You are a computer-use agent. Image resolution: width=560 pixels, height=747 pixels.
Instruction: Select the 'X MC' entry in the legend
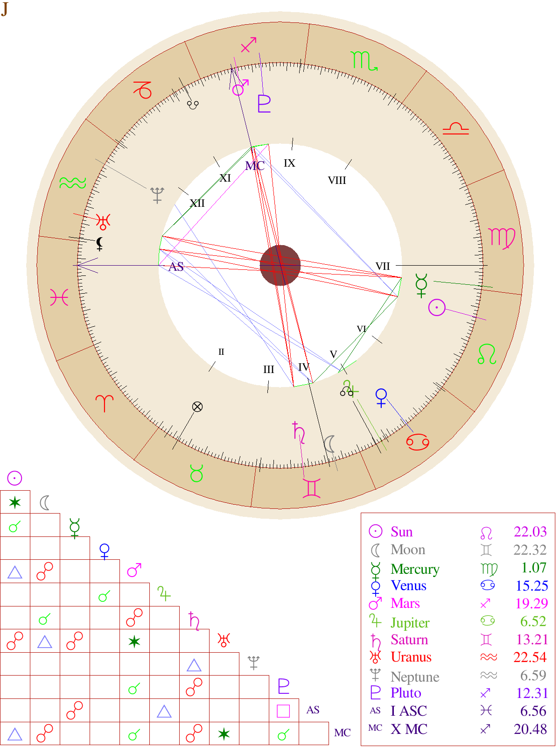pos(409,729)
